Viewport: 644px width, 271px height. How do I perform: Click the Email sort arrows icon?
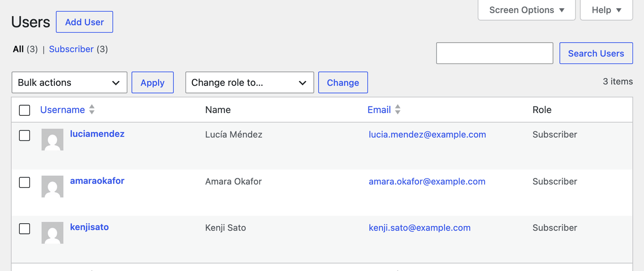[398, 110]
